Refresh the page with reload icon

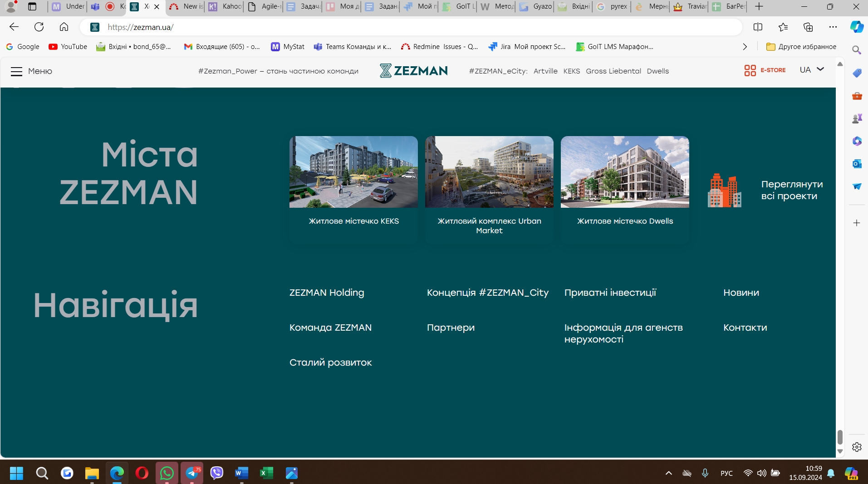[39, 27]
